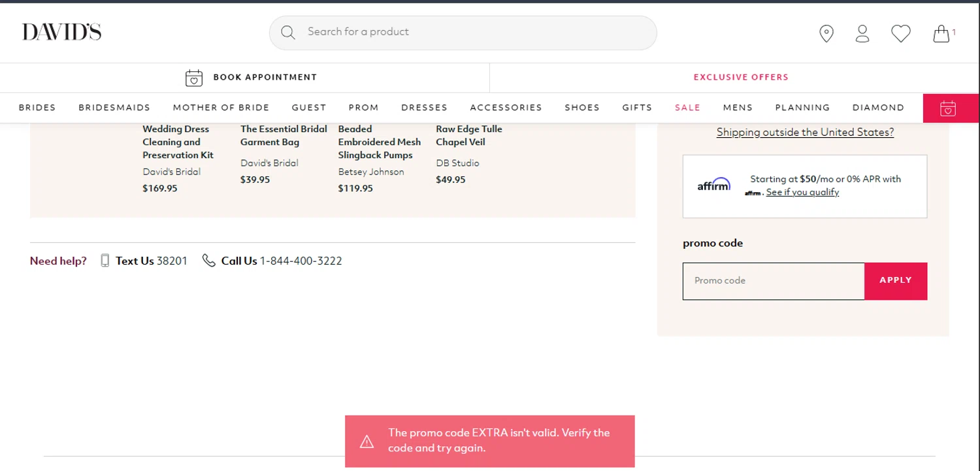Viewport: 980px width, 471px height.
Task: Open the wishlist heart icon
Action: [x=901, y=33]
